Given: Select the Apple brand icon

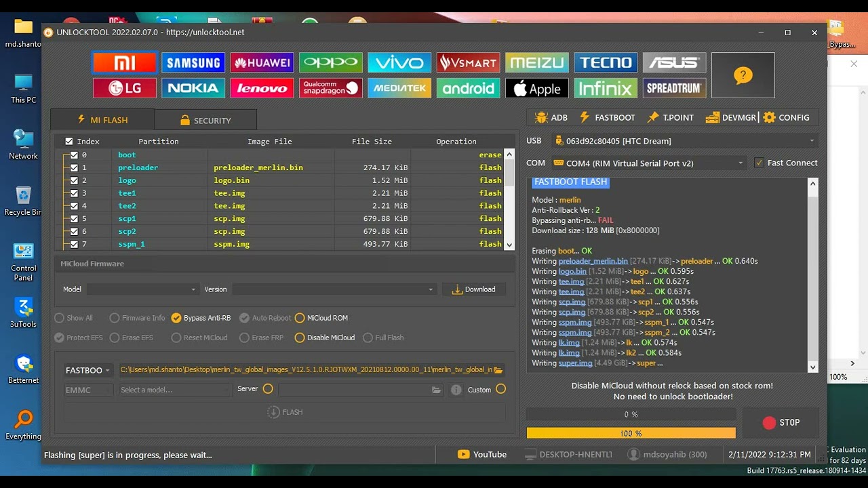Looking at the screenshot, I should click(537, 88).
